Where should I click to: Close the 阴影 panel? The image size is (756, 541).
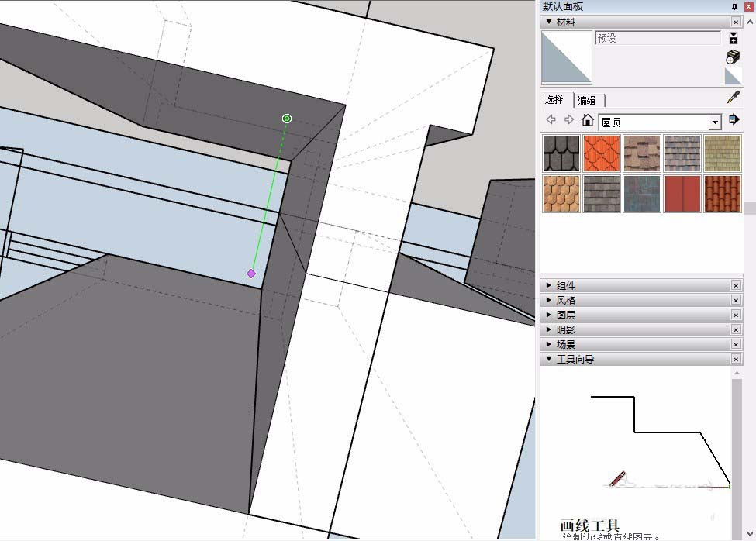pyautogui.click(x=736, y=330)
